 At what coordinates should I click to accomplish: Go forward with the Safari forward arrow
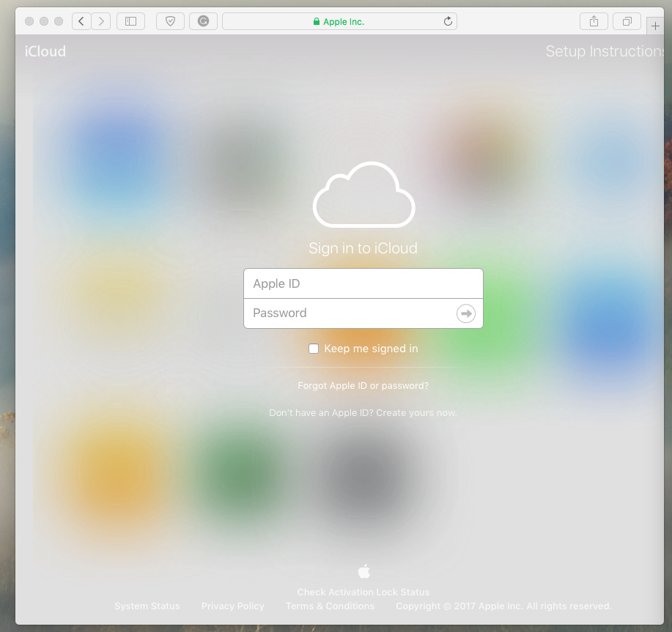pos(101,21)
